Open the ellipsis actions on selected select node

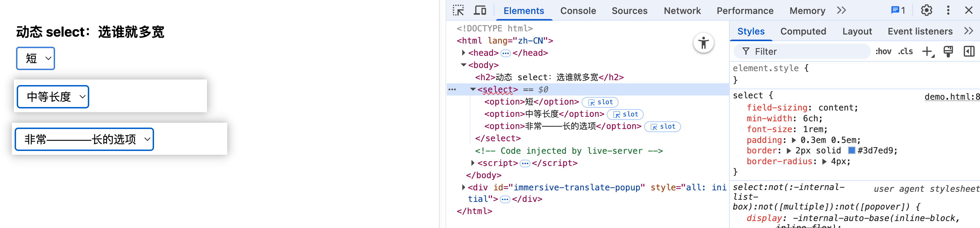click(x=452, y=90)
